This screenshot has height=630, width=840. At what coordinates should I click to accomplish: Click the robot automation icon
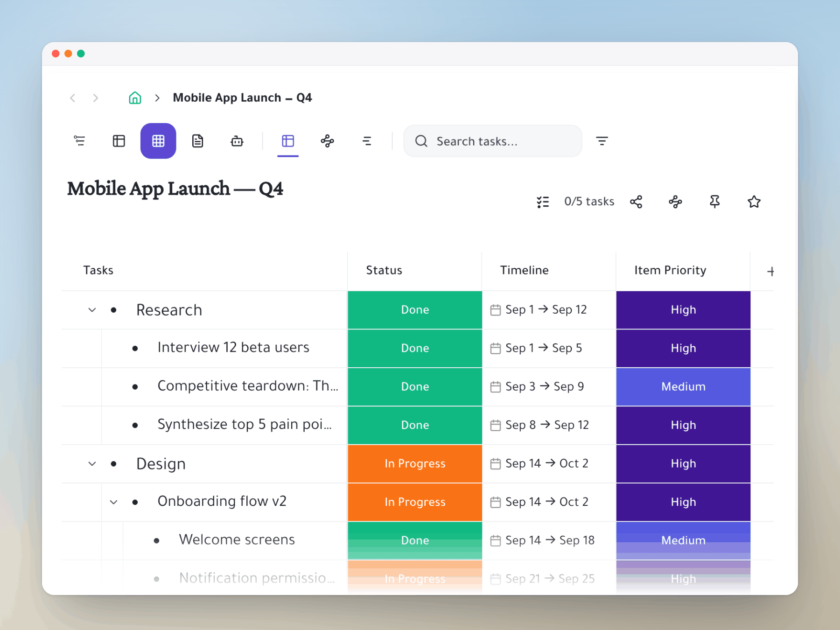pyautogui.click(x=237, y=141)
